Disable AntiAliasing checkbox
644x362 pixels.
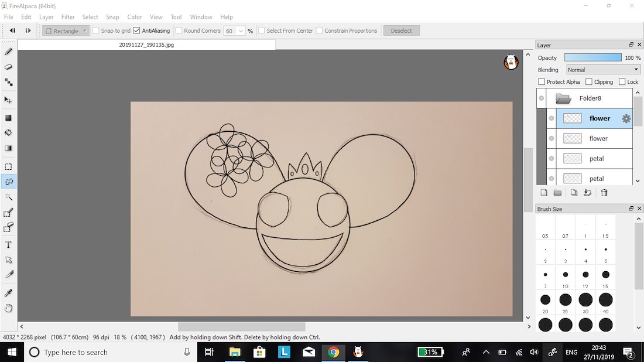pos(137,30)
